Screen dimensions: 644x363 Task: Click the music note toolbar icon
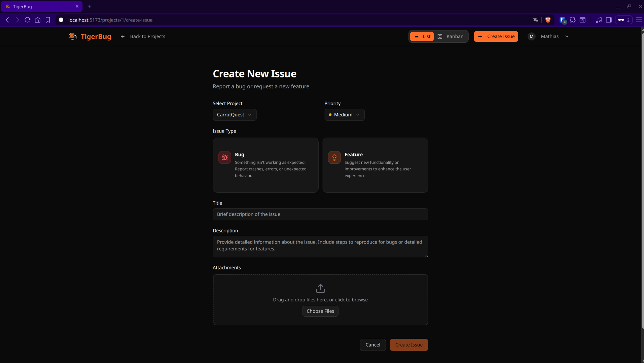click(x=599, y=20)
